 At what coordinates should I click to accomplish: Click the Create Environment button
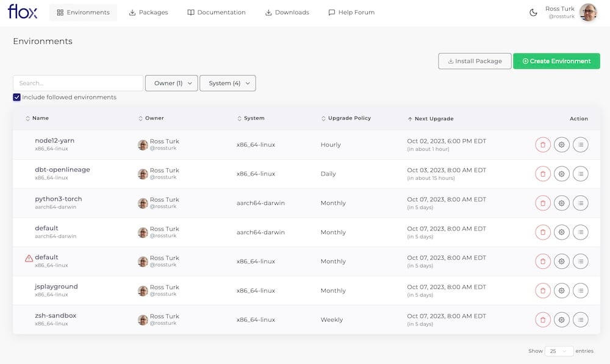coord(556,61)
